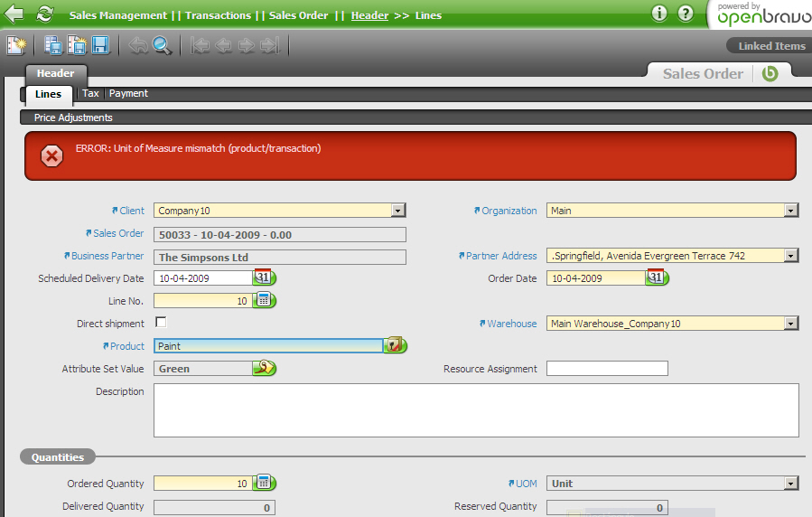Click the Business Partner label link
The width and height of the screenshot is (812, 517).
pyautogui.click(x=107, y=256)
